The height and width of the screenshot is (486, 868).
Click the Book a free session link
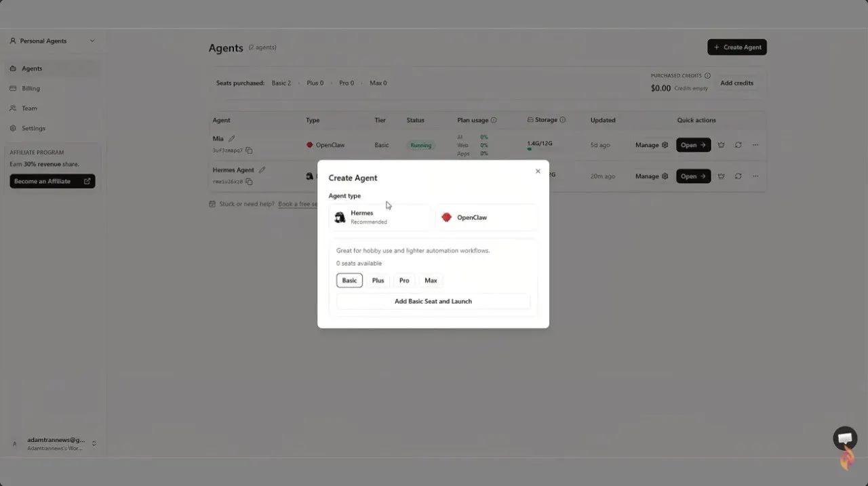point(297,204)
